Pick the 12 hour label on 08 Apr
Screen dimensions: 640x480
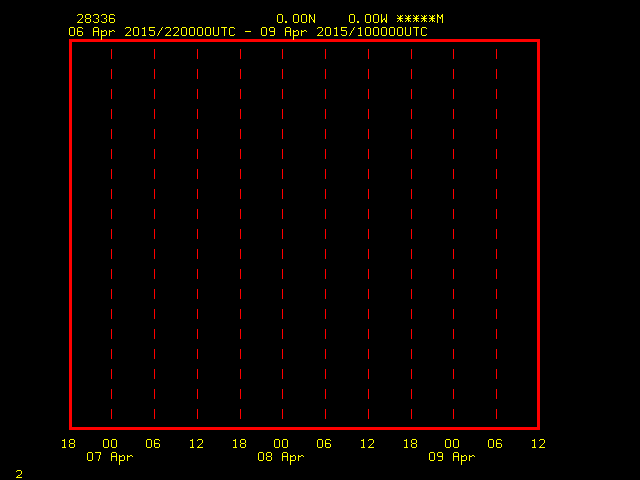coord(367,444)
